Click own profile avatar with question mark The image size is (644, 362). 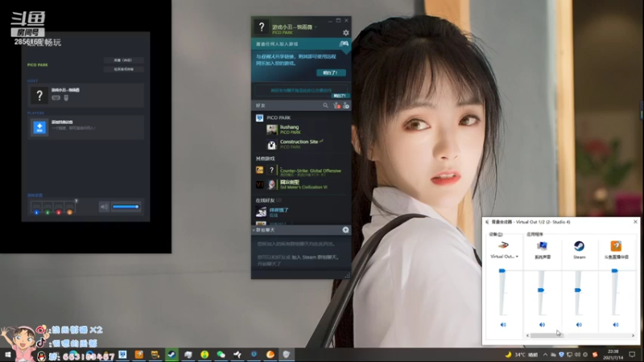(262, 27)
